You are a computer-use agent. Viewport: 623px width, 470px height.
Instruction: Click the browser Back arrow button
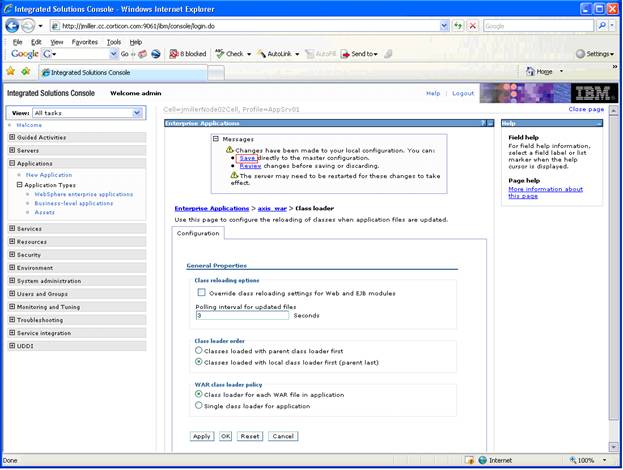click(x=12, y=26)
